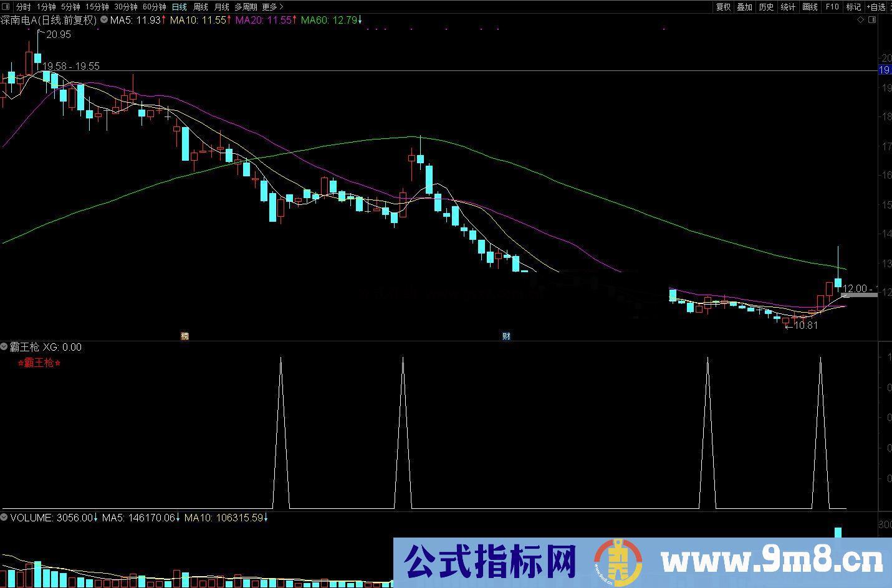Click the 财 badge on the time axis
892x588 pixels.
click(x=506, y=336)
